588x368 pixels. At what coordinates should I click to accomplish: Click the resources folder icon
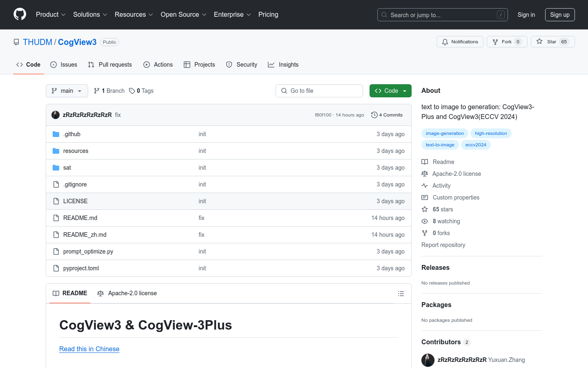click(x=56, y=151)
